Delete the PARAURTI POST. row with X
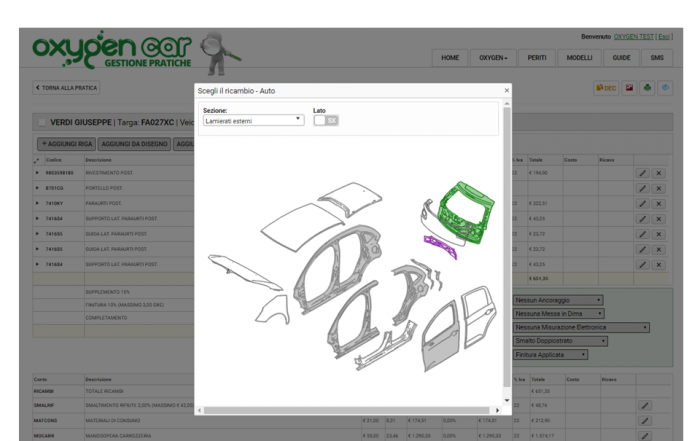Image resolution: width=700 pixels, height=441 pixels. pos(658,204)
